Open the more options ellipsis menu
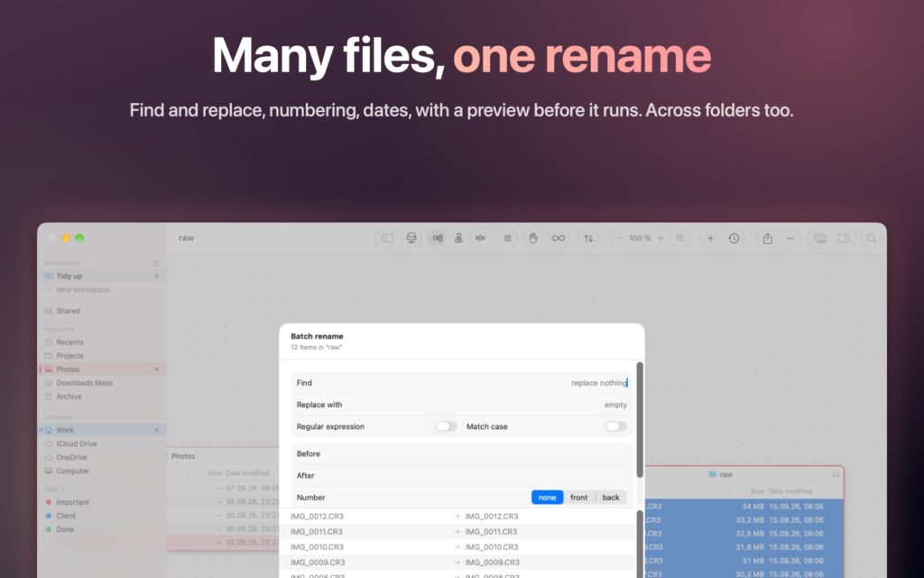Screen dimensions: 924x578 790,238
